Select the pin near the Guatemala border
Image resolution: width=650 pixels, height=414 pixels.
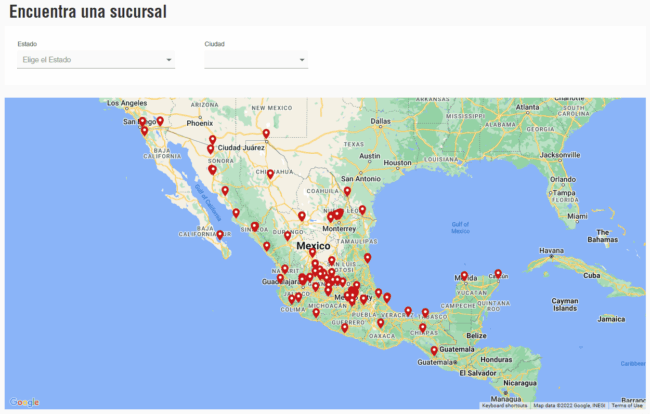click(434, 350)
